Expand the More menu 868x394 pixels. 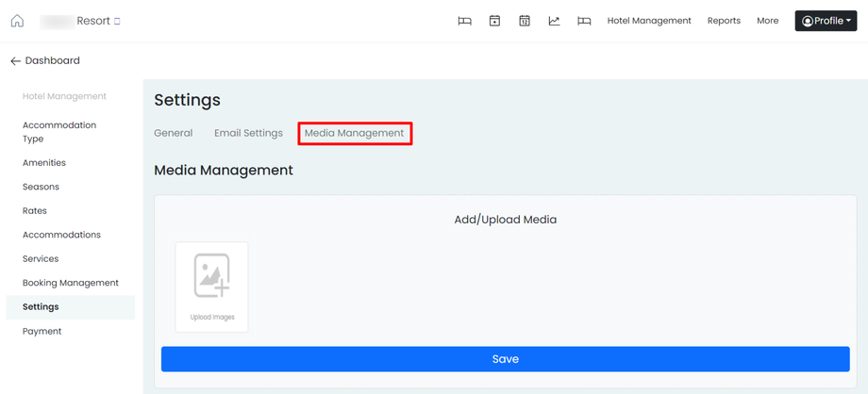(x=767, y=21)
